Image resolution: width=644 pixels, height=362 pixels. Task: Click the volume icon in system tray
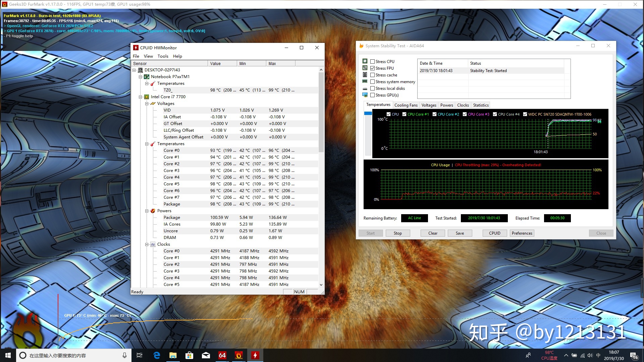pos(590,355)
